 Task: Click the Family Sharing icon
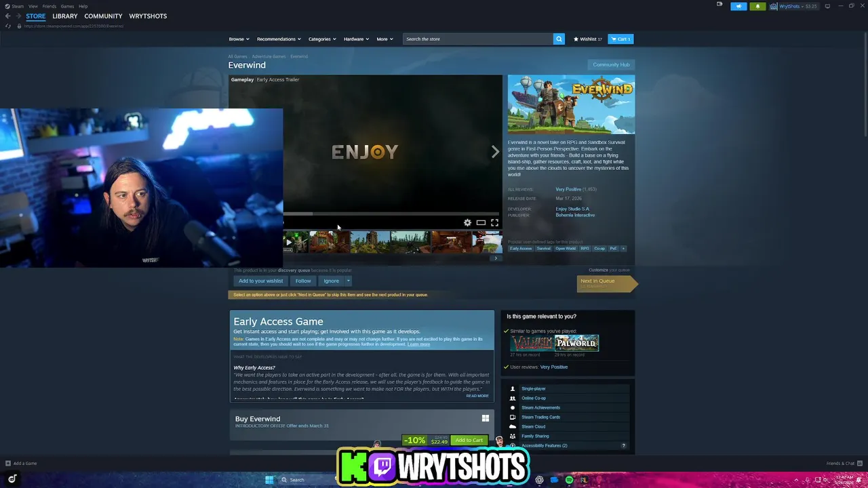[513, 436]
